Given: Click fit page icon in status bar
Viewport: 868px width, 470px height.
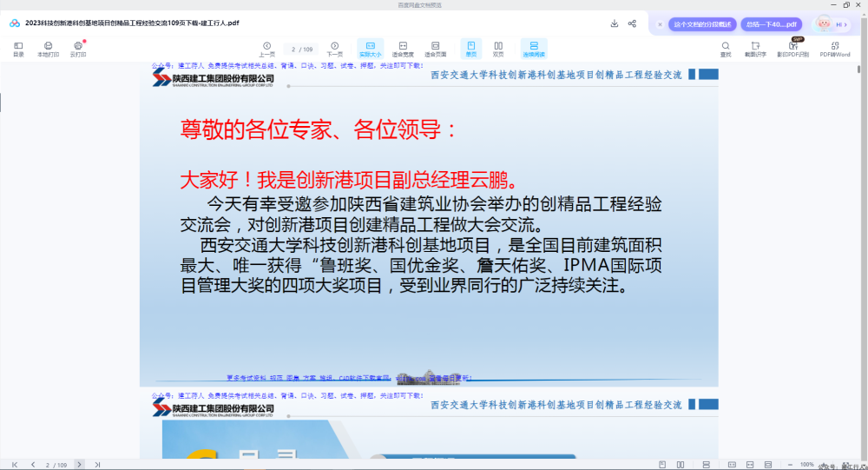Looking at the screenshot, I should [768, 465].
